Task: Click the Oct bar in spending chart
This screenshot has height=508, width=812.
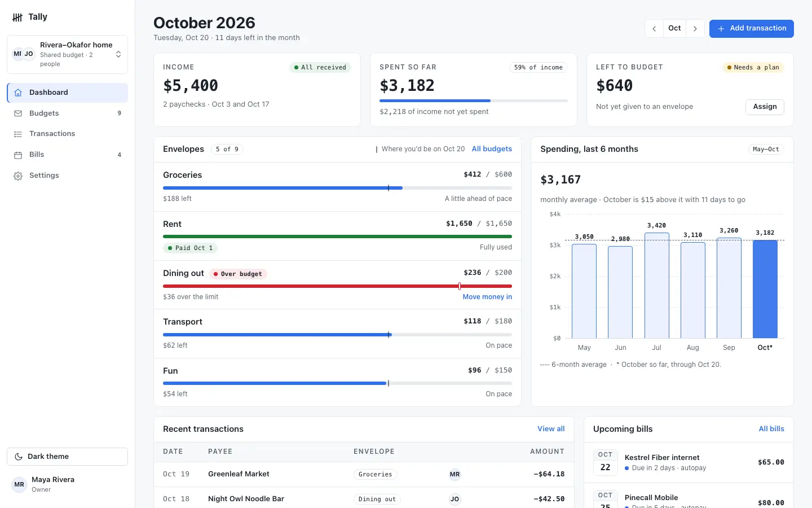Action: (765, 289)
